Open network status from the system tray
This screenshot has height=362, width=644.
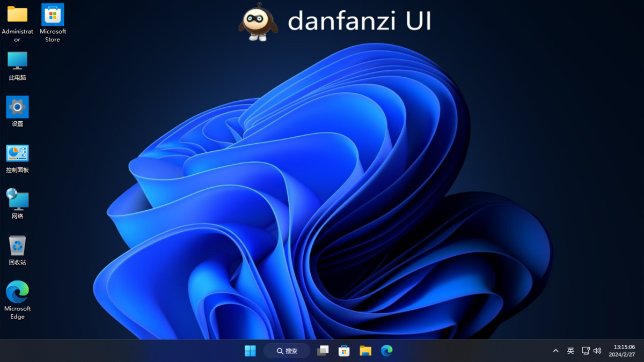click(x=586, y=351)
